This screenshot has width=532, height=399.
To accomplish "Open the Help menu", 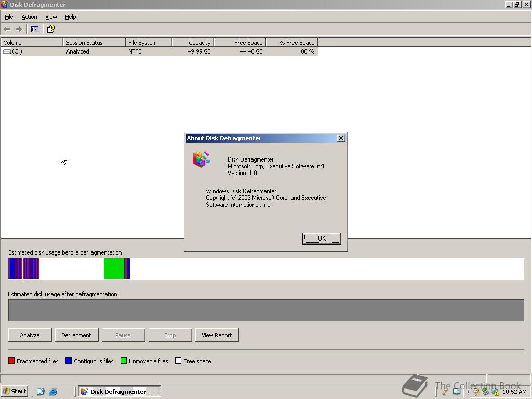I will click(x=70, y=17).
